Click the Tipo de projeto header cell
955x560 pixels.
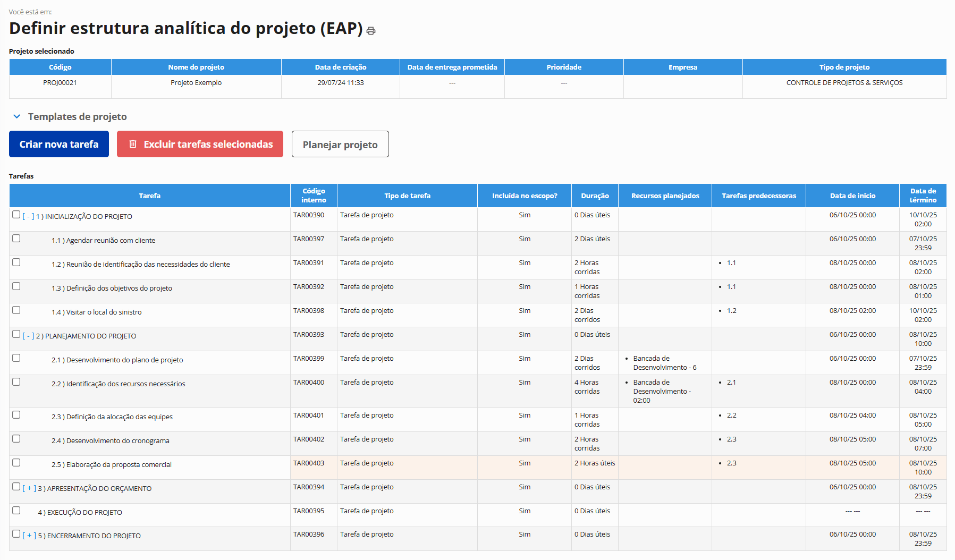pyautogui.click(x=844, y=67)
